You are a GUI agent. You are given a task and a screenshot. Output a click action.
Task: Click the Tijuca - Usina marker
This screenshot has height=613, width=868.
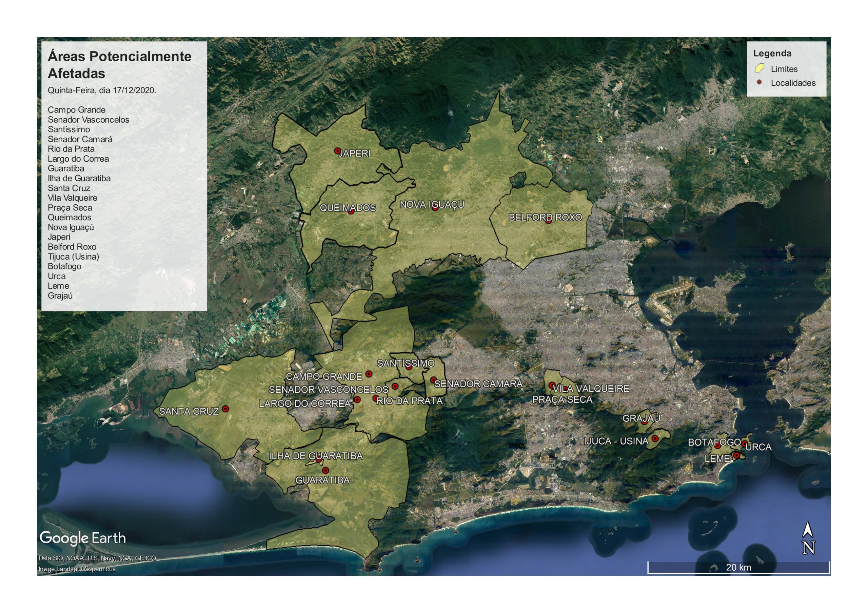(655, 439)
